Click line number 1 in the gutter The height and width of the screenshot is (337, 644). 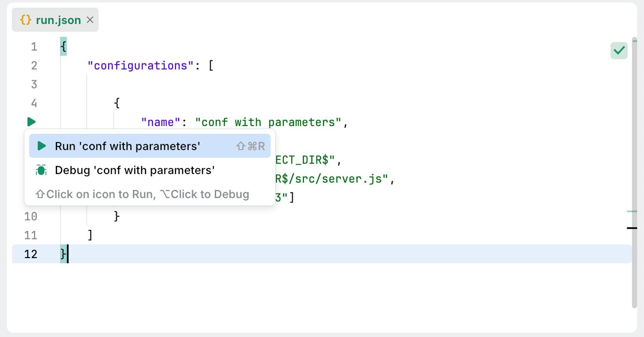point(34,47)
